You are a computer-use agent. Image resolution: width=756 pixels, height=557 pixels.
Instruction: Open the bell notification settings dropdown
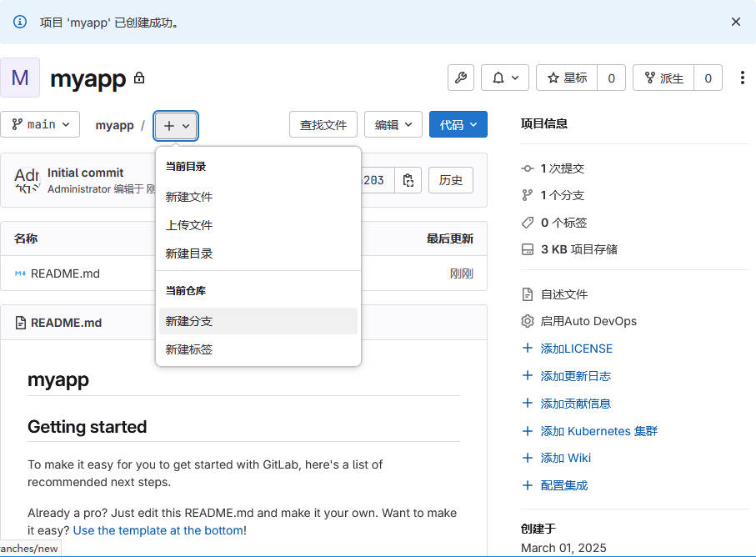[x=505, y=78]
